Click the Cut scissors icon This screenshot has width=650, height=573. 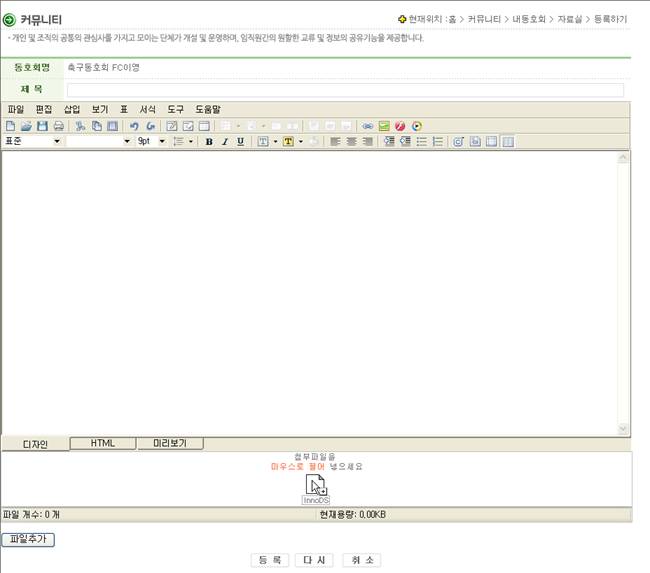tap(81, 126)
